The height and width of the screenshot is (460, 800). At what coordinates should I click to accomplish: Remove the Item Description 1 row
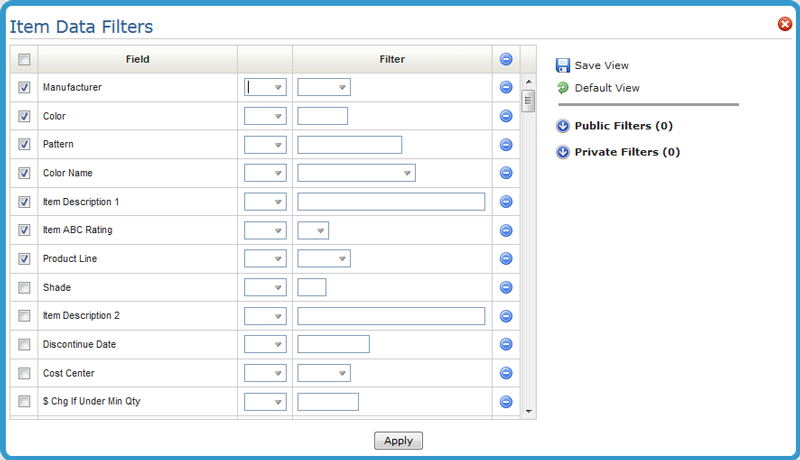[506, 202]
